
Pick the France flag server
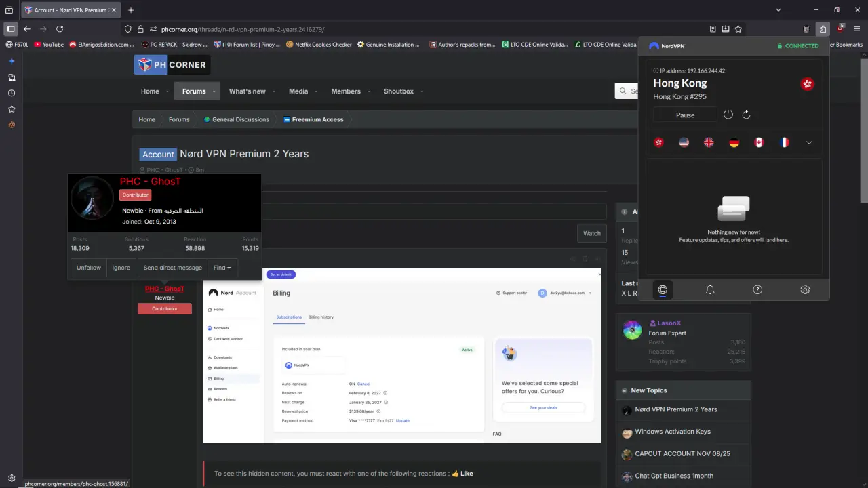point(784,142)
